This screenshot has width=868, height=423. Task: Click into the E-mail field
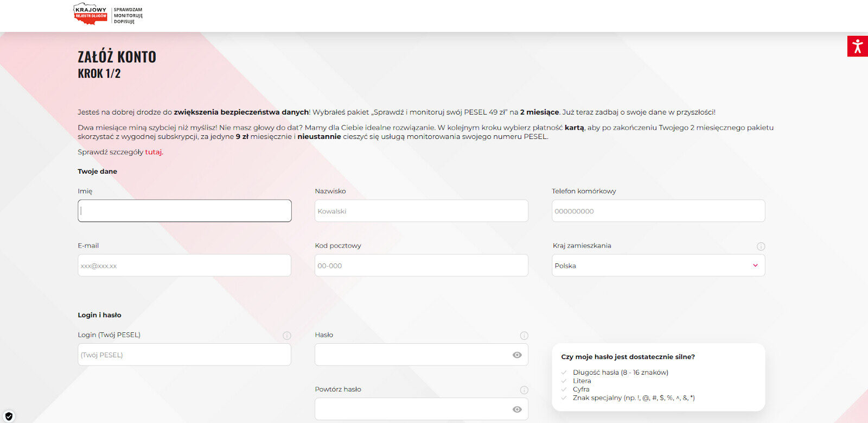[x=184, y=266]
